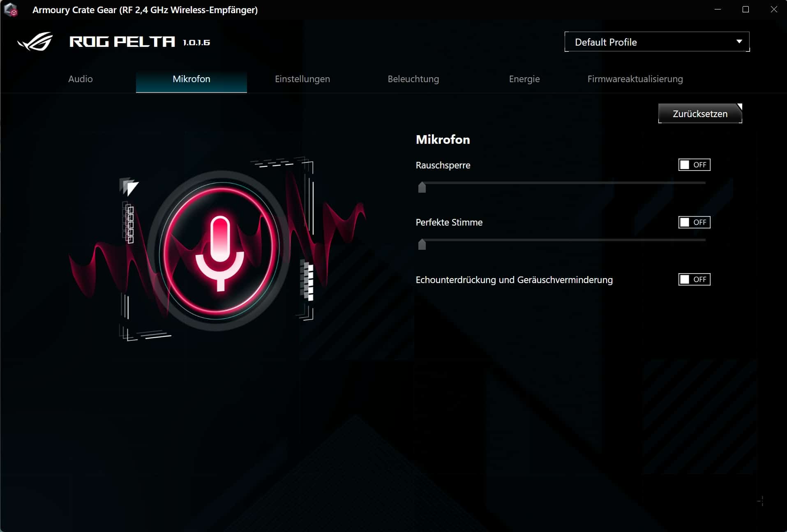Close the Armoury Crate Gear window
The width and height of the screenshot is (787, 532).
pyautogui.click(x=773, y=9)
